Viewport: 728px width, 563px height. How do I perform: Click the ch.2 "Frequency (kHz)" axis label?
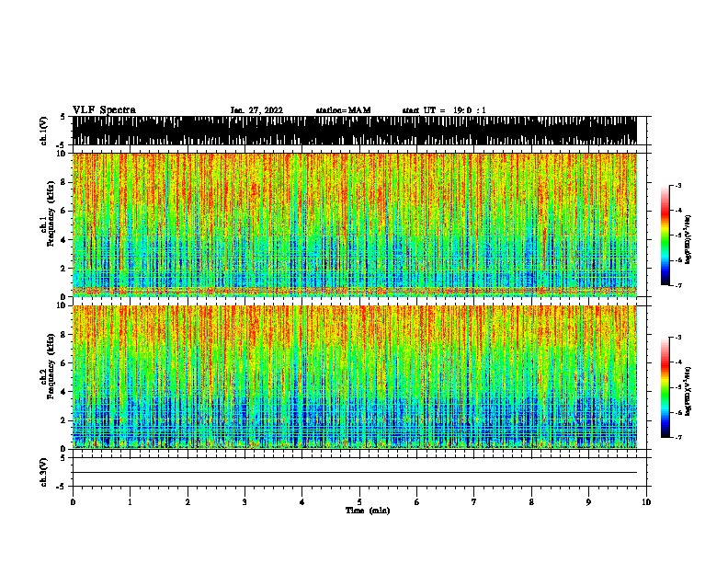tap(51, 366)
